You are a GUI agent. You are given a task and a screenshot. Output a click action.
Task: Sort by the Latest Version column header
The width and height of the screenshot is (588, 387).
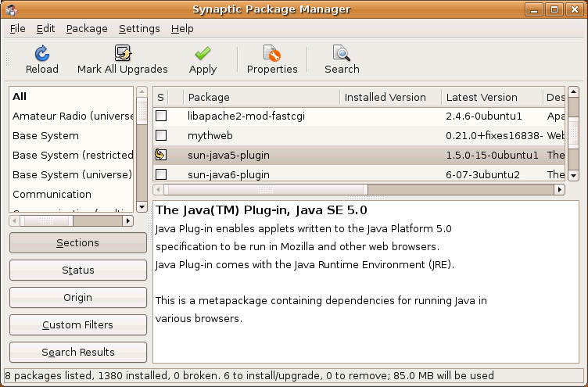492,98
